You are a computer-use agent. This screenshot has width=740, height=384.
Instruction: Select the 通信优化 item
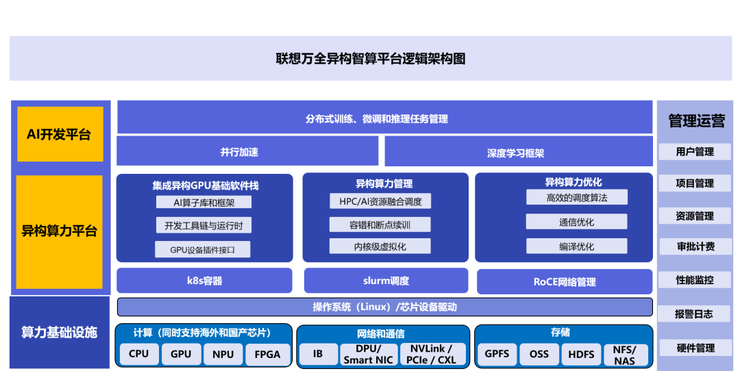(x=577, y=222)
